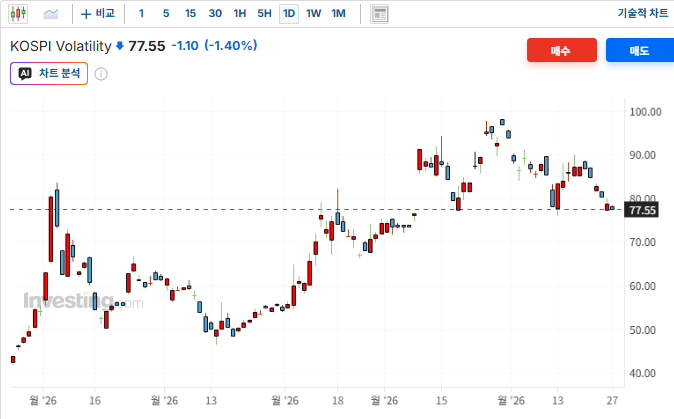This screenshot has height=419, width=674.
Task: Click the KOSPI Volatility title text
Action: click(61, 46)
